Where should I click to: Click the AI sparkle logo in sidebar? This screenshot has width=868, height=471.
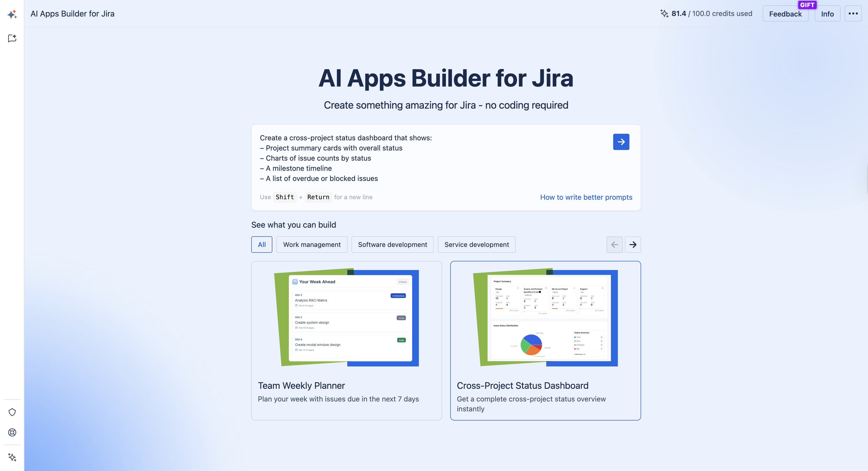point(12,14)
